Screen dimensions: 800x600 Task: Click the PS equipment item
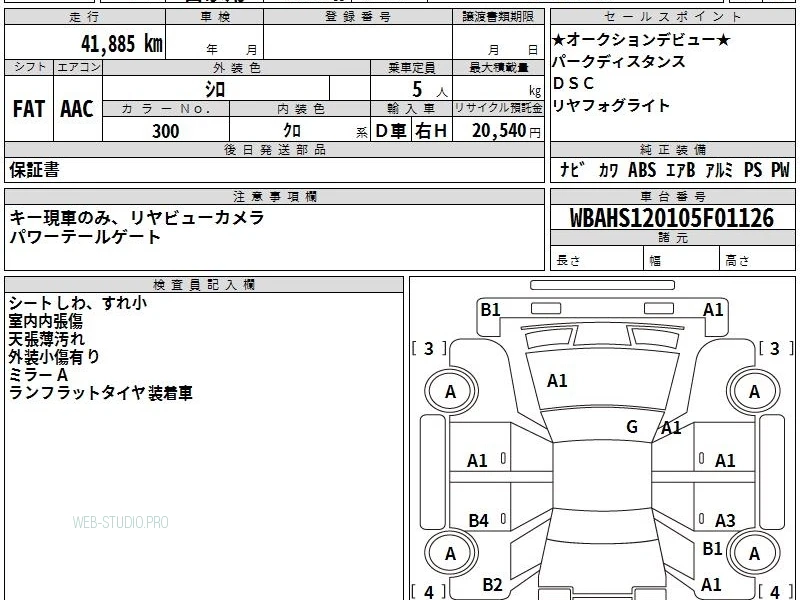click(x=753, y=169)
